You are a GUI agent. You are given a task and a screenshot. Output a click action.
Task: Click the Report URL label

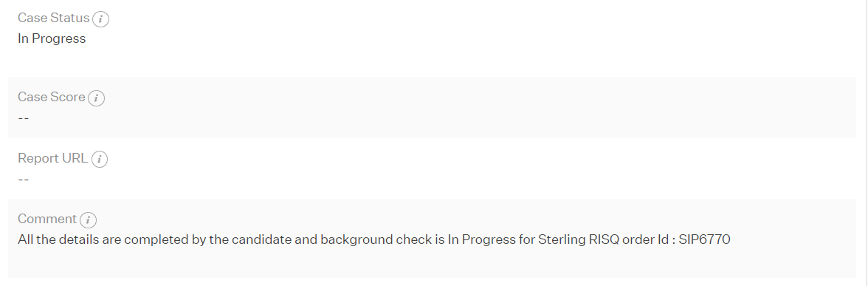pos(52,158)
